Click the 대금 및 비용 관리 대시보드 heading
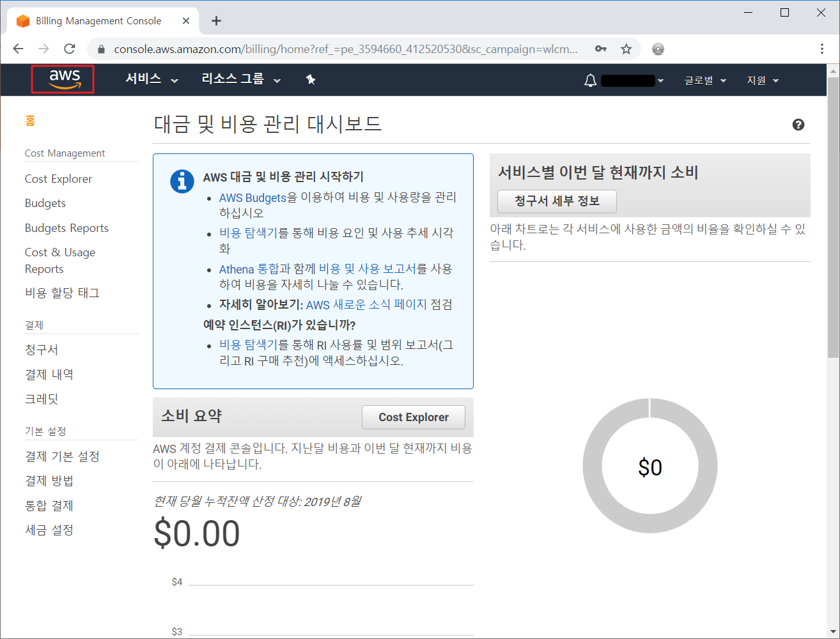 pyautogui.click(x=268, y=123)
